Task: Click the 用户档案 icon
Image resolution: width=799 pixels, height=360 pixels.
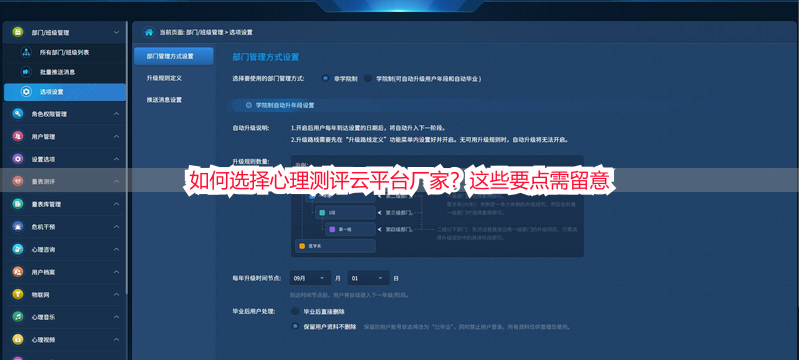Action: click(18, 272)
